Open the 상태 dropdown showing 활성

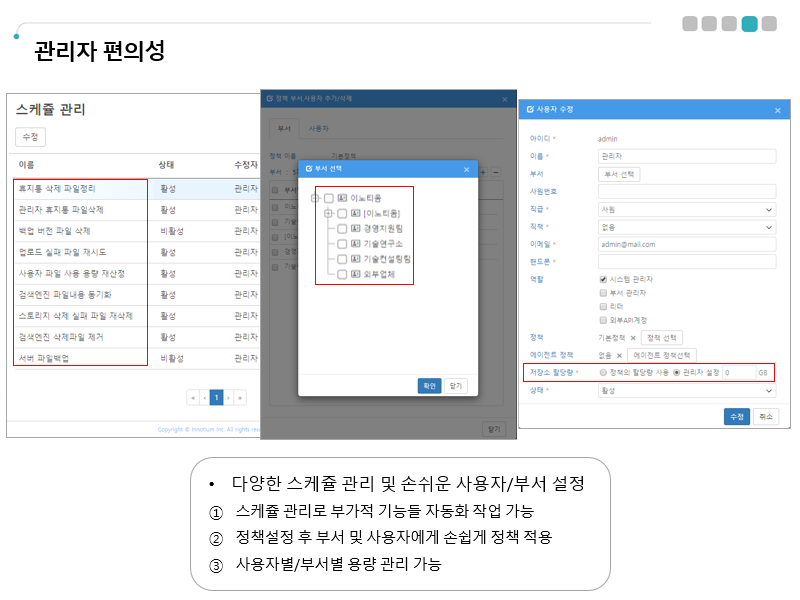click(x=686, y=390)
